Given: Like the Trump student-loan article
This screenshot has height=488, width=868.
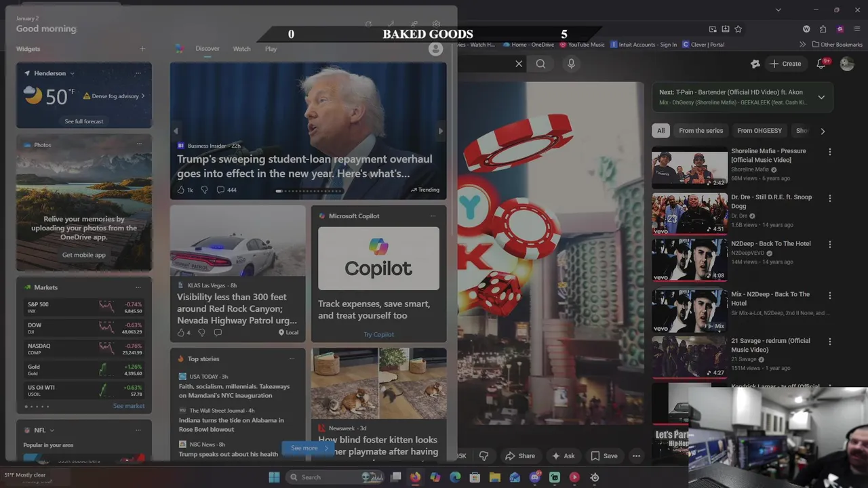Looking at the screenshot, I should click(181, 190).
